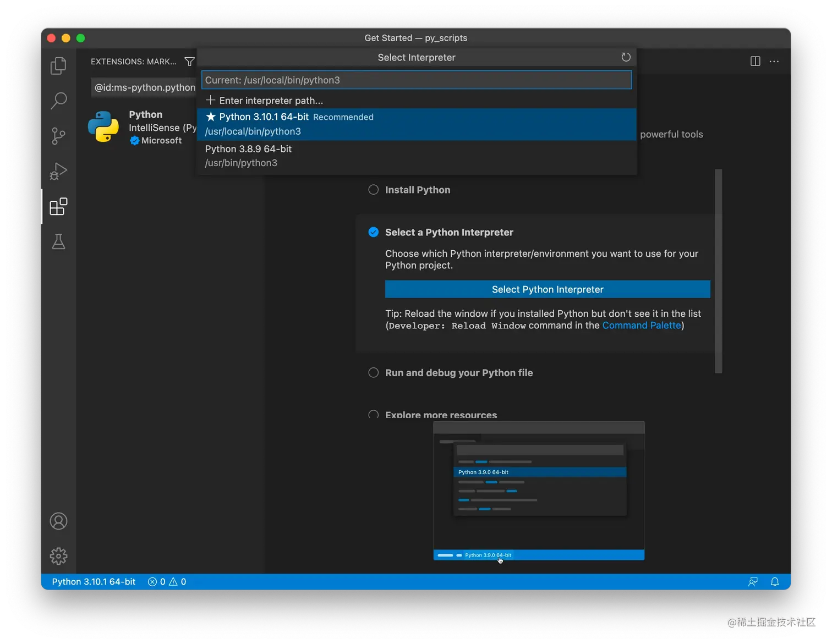Open the Accounts icon in activity bar
Viewport: 832px width, 644px height.
pos(58,521)
